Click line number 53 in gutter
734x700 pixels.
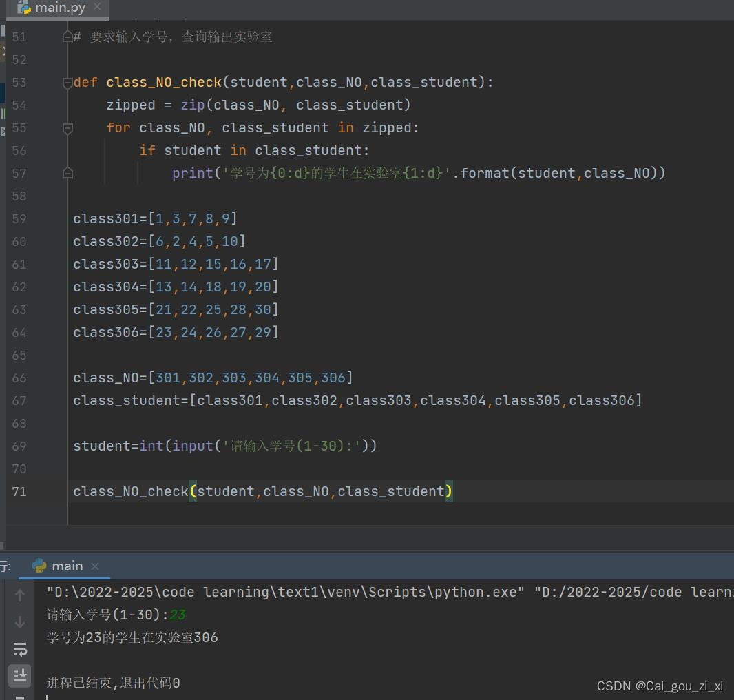[19, 83]
